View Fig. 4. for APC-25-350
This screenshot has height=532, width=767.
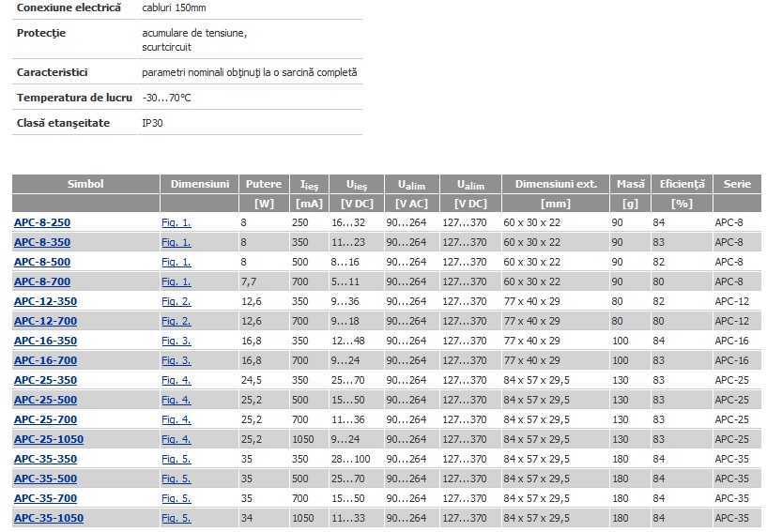pyautogui.click(x=176, y=380)
